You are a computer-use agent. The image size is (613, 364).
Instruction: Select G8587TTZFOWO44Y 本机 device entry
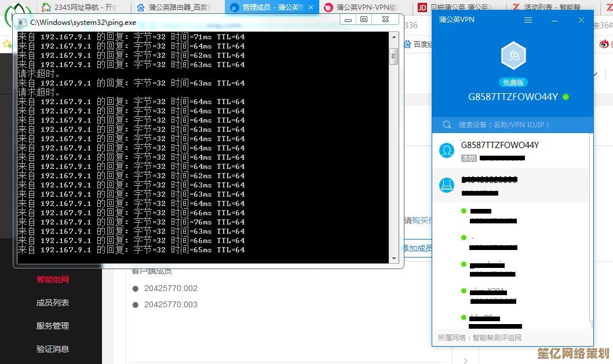(x=510, y=150)
